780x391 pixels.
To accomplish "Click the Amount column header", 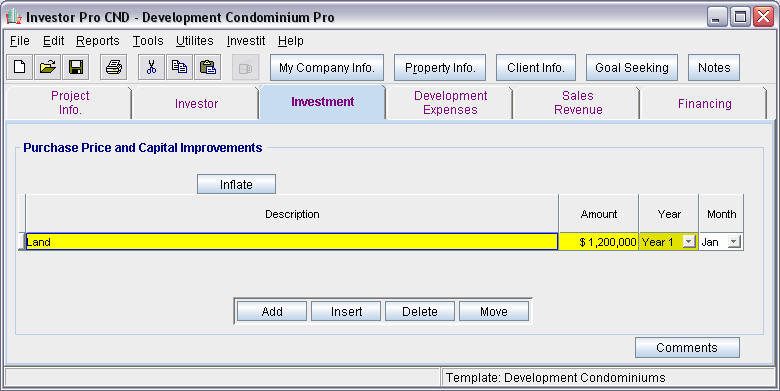I will [599, 214].
